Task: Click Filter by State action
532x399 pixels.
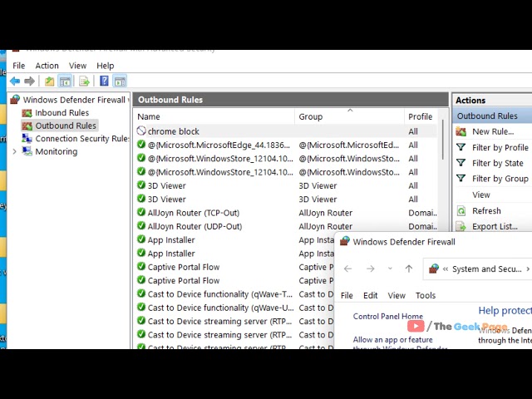Action: (x=497, y=163)
